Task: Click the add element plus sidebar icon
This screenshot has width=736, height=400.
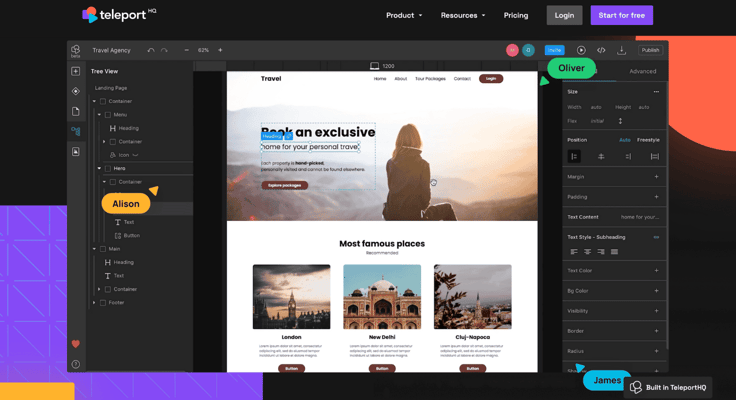Action: coord(76,71)
